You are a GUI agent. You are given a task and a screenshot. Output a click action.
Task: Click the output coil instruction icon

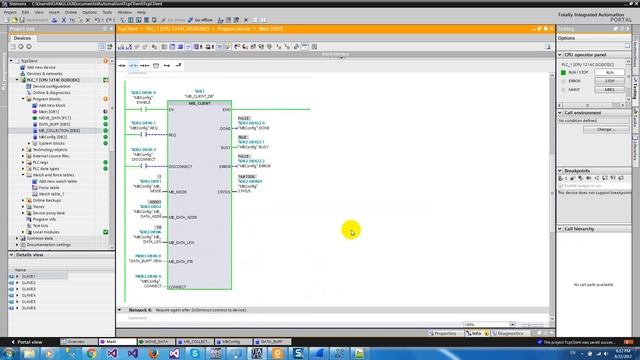[144, 65]
